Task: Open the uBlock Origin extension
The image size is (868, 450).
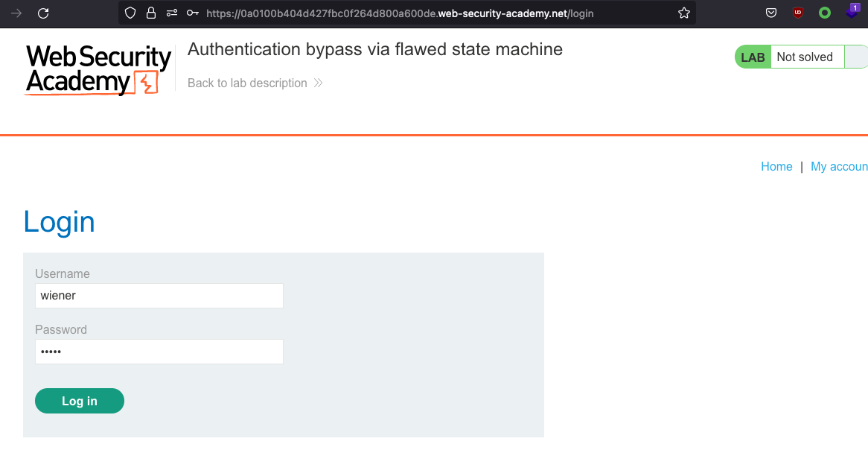Action: click(798, 13)
